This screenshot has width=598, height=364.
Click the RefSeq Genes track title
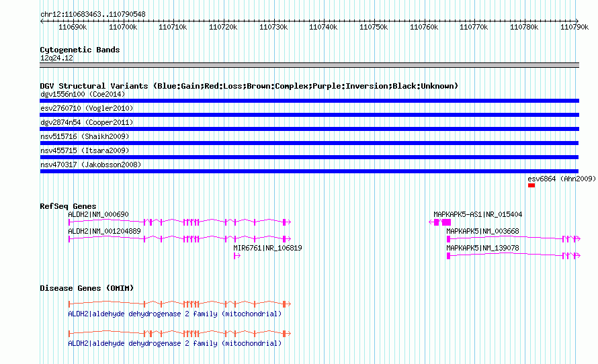68,206
